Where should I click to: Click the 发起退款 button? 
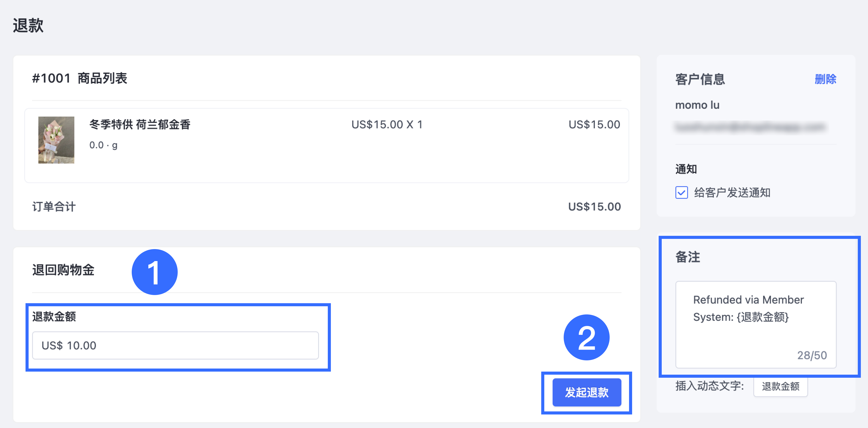(x=586, y=392)
